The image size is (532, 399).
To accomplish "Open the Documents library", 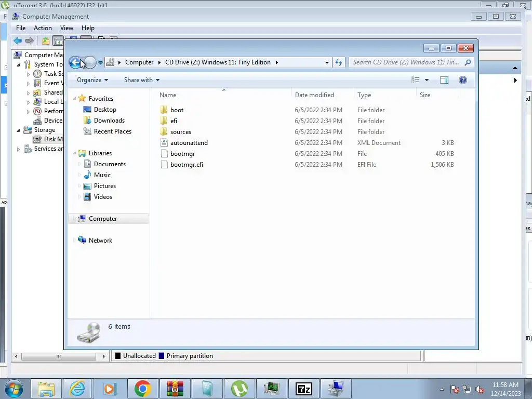I will tap(110, 164).
